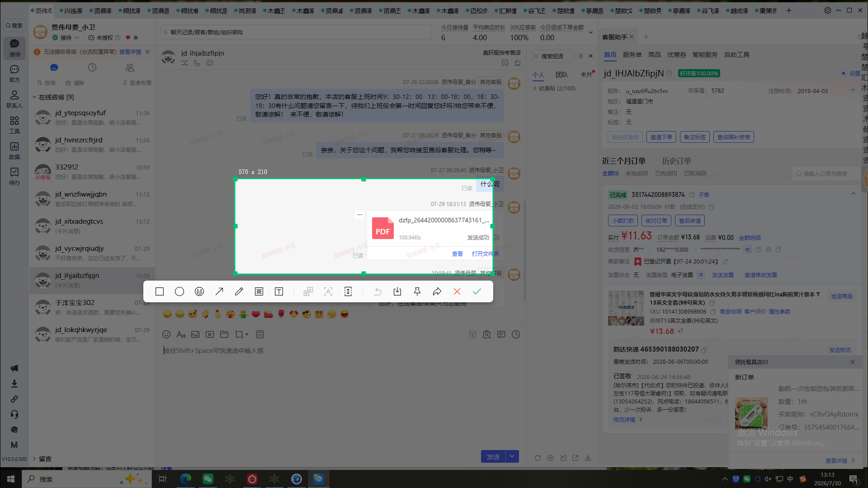Expand the today's statistics panel chevron
This screenshot has height=488, width=868.
(591, 33)
